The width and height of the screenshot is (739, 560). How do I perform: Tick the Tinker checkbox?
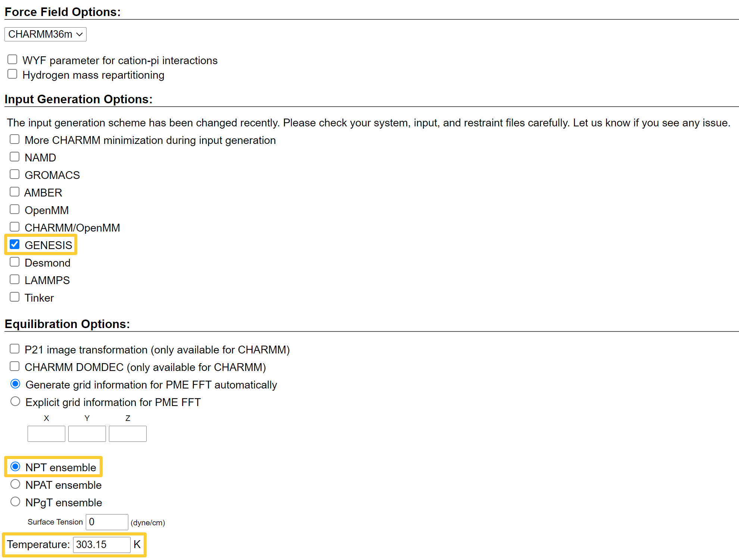coord(15,297)
